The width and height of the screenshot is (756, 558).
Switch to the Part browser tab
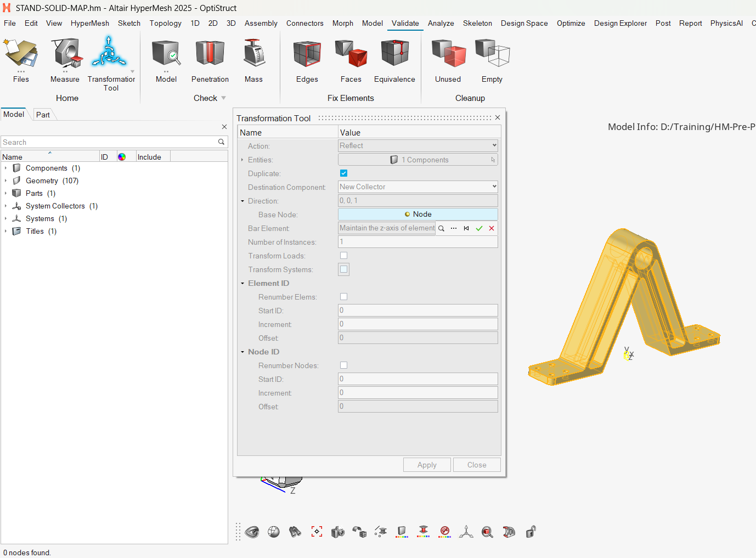point(43,115)
